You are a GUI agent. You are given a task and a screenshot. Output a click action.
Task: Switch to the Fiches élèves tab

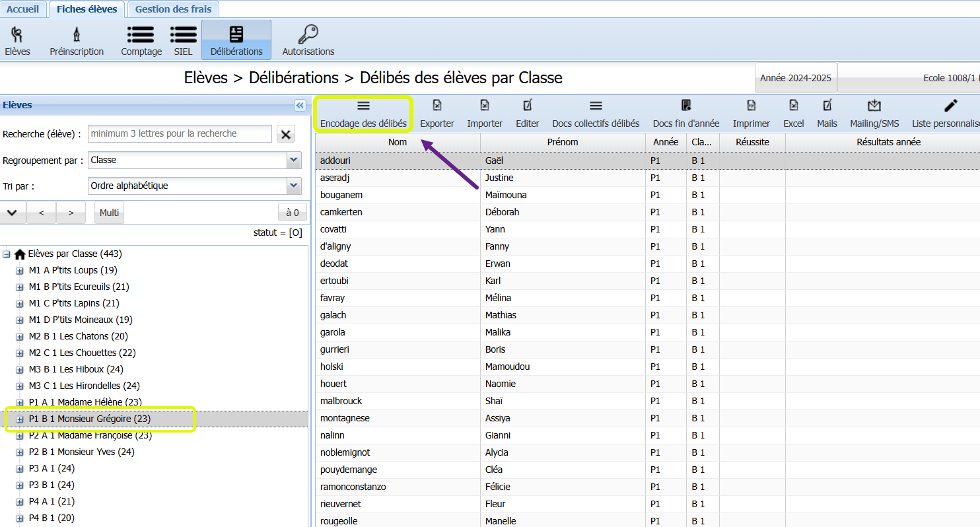tap(87, 9)
